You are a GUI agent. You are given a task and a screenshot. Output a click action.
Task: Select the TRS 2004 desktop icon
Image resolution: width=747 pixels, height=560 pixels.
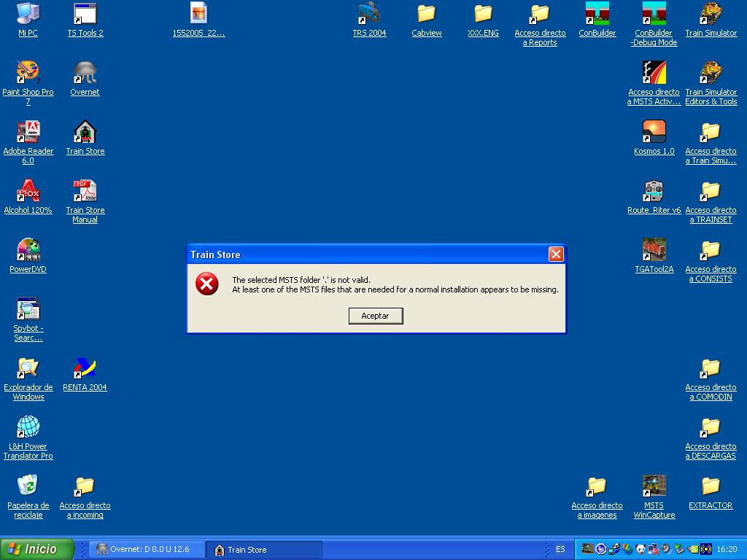[x=369, y=15]
